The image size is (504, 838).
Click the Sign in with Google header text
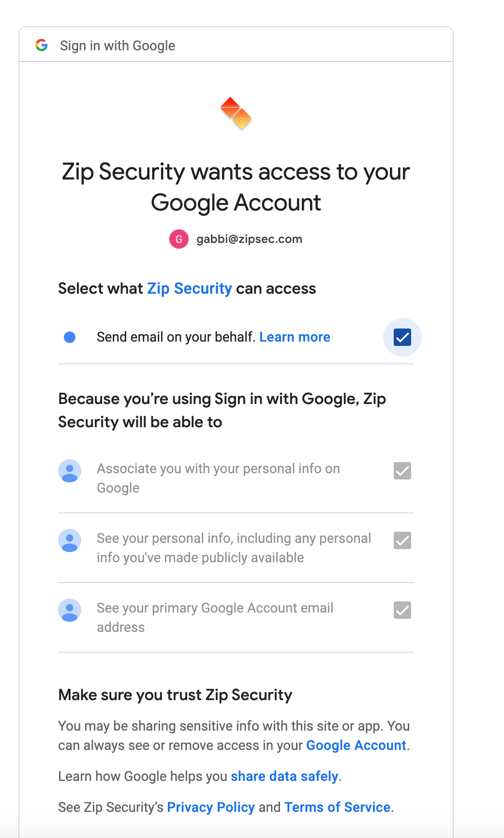118,46
